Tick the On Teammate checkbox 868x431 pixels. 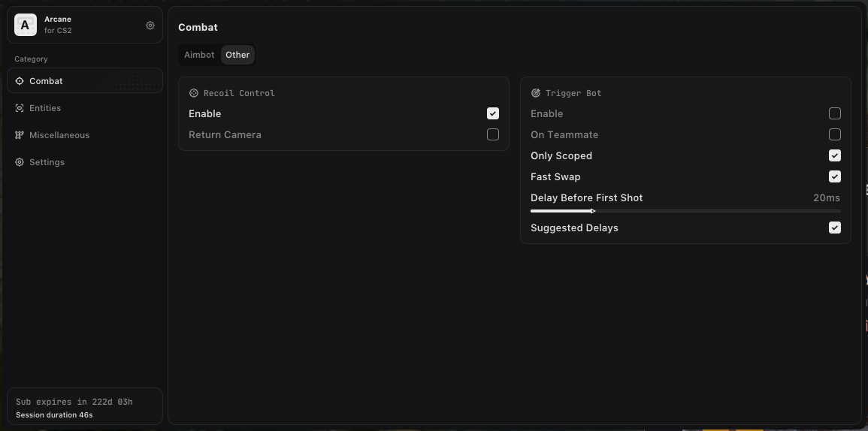click(835, 134)
